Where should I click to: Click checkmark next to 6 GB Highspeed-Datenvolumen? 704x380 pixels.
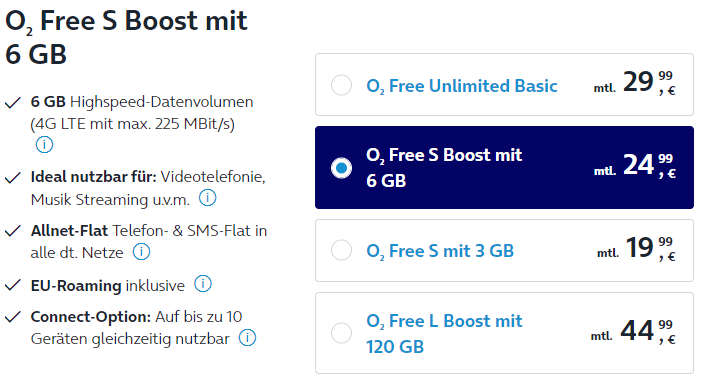[13, 102]
